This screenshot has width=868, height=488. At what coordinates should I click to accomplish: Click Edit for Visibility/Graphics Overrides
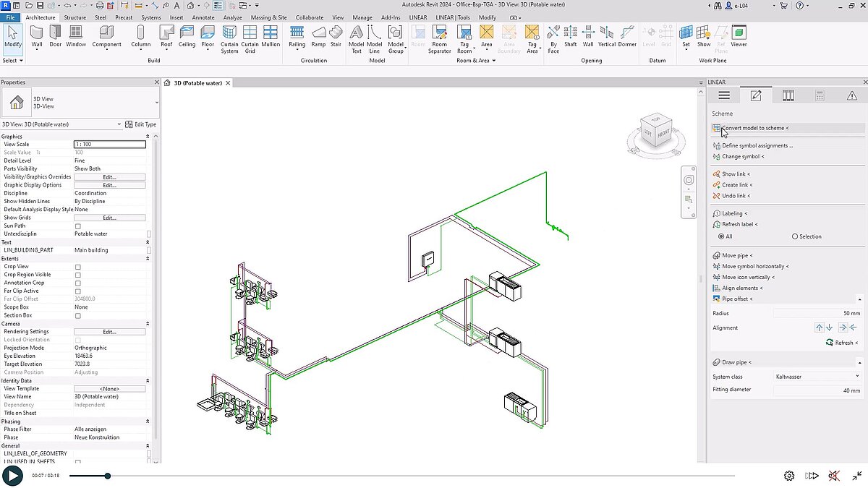point(109,176)
